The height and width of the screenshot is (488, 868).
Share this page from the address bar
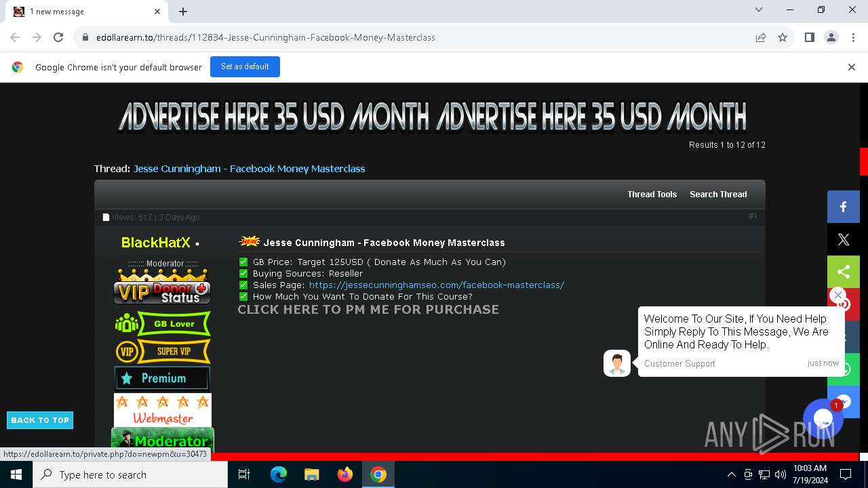(x=761, y=37)
